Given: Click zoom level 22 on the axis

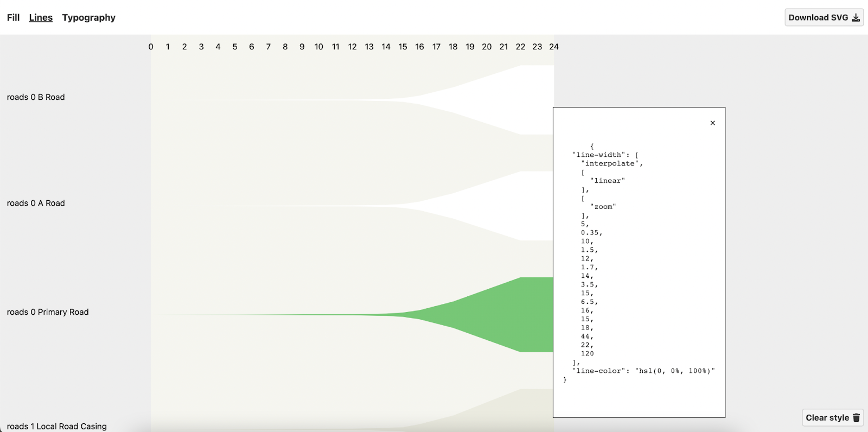Looking at the screenshot, I should 521,47.
